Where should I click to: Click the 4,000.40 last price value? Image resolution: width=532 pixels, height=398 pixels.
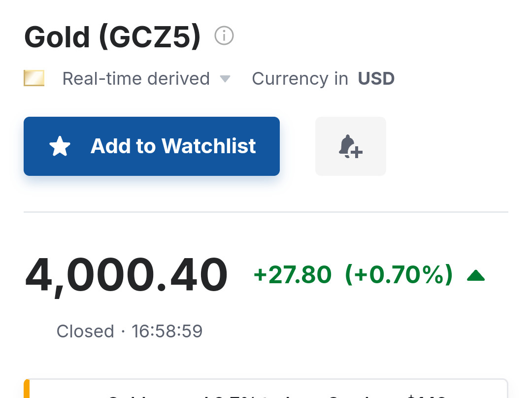pos(126,275)
